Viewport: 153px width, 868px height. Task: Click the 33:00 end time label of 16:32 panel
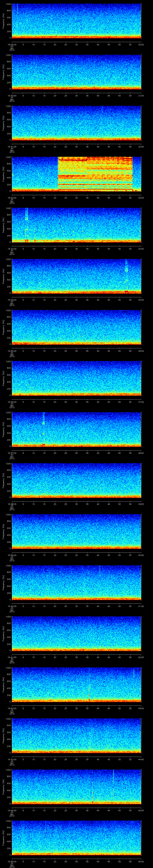(141, 197)
